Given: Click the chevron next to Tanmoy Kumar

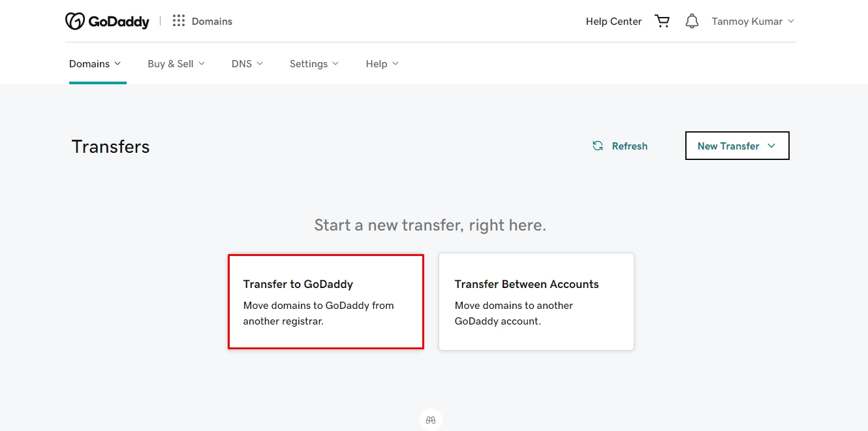Looking at the screenshot, I should tap(791, 21).
